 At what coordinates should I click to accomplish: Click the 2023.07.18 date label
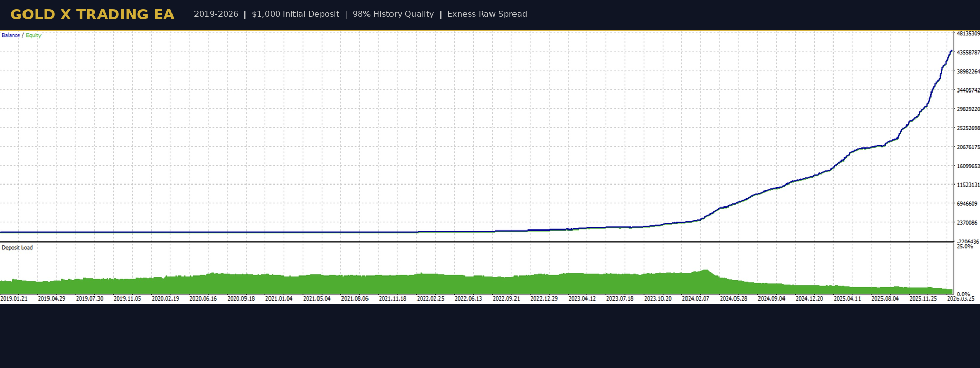[620, 299]
